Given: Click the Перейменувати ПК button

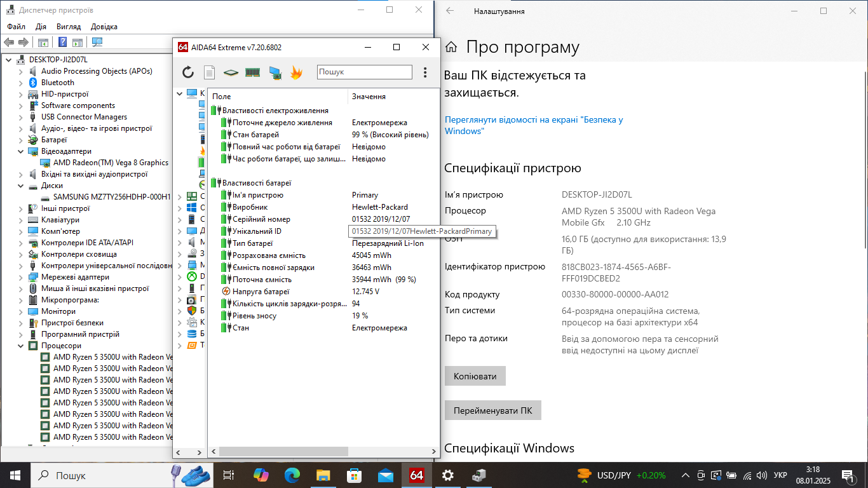Looking at the screenshot, I should click(x=493, y=410).
